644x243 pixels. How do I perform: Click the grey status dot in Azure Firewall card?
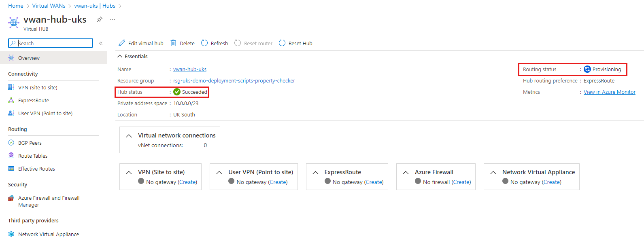(x=418, y=181)
